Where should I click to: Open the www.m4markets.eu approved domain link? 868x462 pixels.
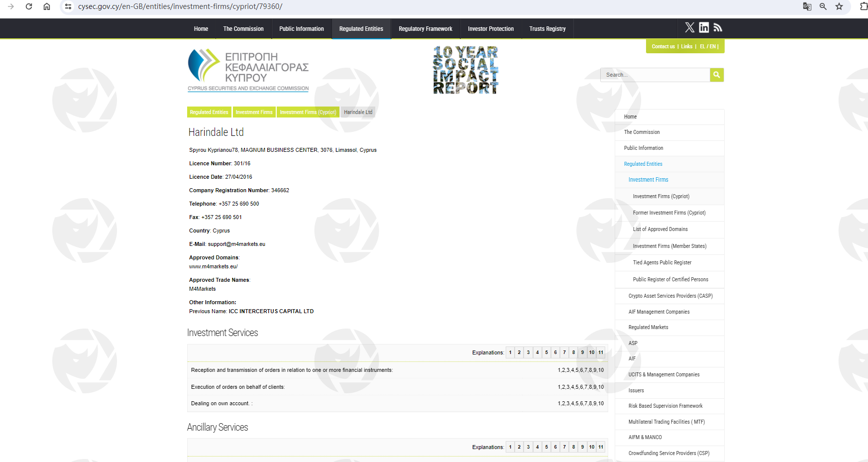coord(213,267)
